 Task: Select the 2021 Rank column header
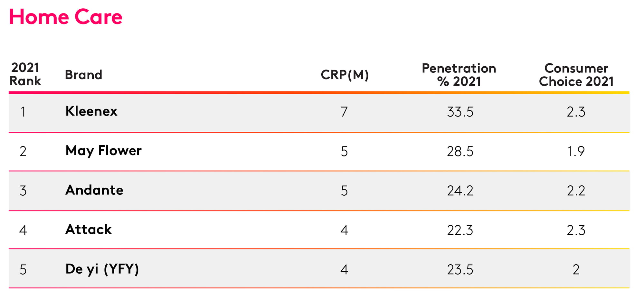[25, 74]
